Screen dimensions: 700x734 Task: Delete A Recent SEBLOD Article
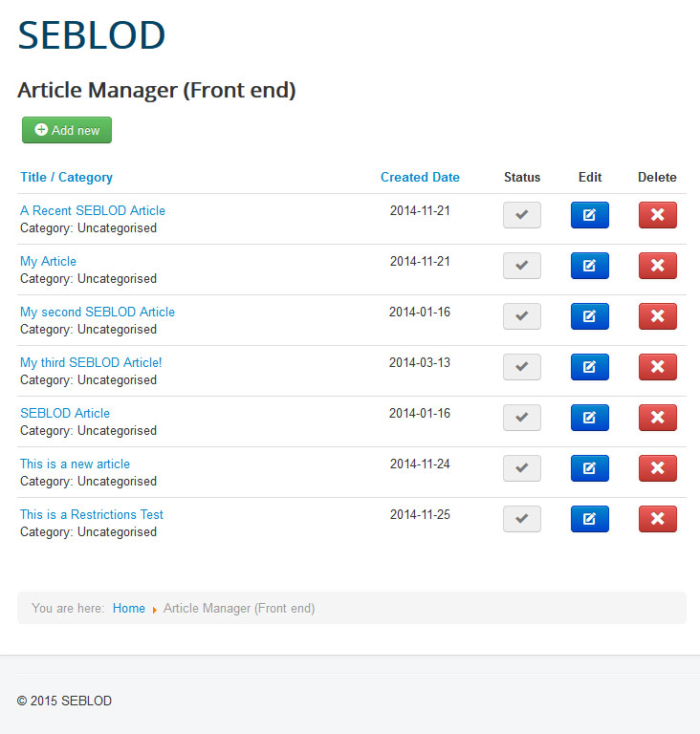[657, 215]
